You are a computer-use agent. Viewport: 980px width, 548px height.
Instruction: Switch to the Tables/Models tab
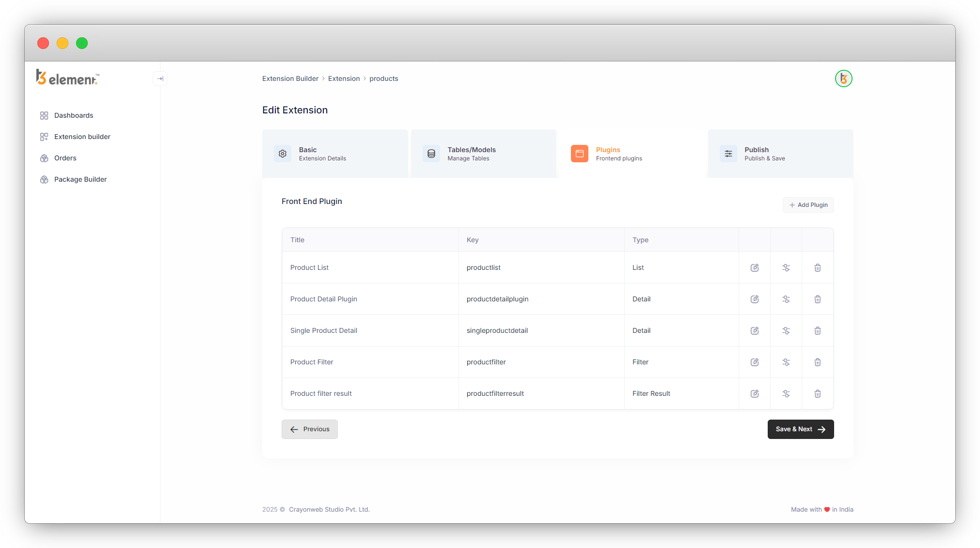click(x=483, y=154)
